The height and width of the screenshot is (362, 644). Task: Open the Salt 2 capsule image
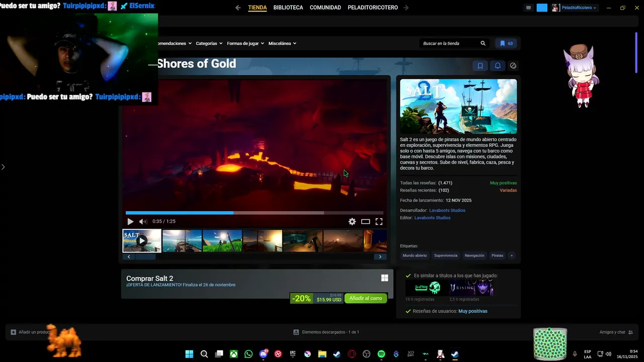[x=458, y=106]
